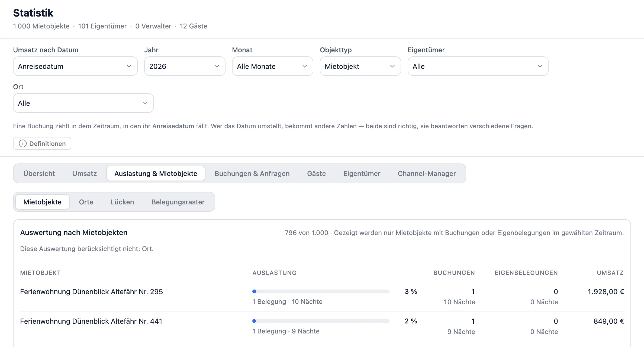Click the occupancy bar for Nr. 295

point(321,291)
